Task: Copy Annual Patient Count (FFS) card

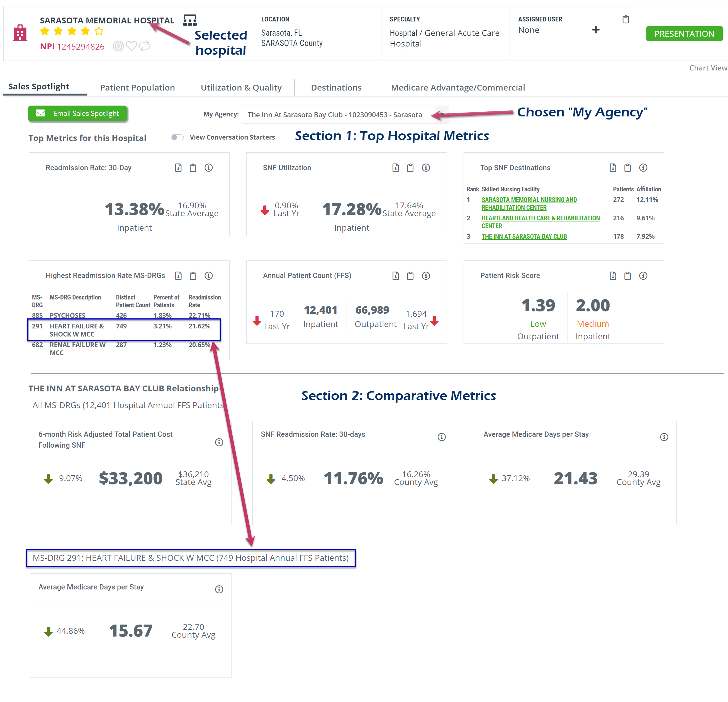Action: [410, 276]
